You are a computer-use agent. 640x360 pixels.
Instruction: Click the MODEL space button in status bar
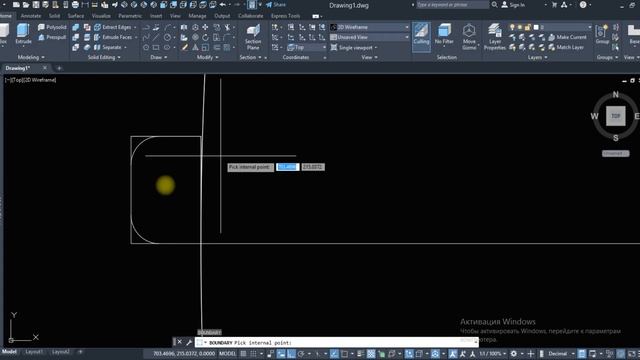(x=227, y=353)
